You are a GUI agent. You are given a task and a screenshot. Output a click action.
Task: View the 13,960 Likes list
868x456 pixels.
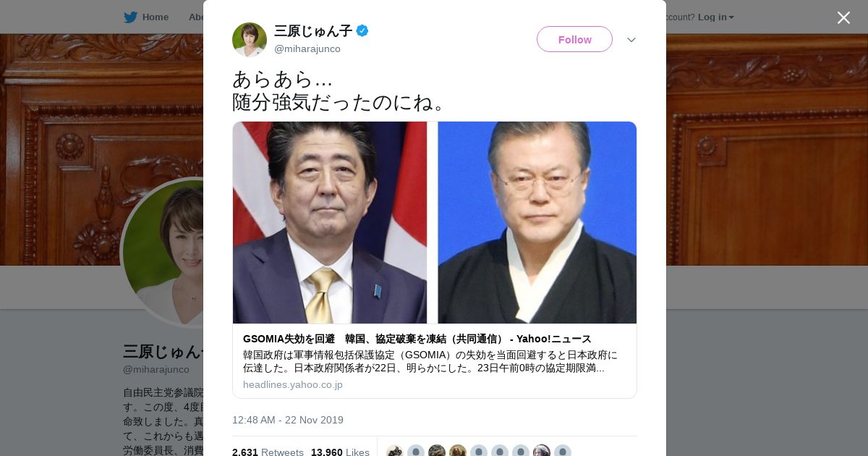pos(340,452)
